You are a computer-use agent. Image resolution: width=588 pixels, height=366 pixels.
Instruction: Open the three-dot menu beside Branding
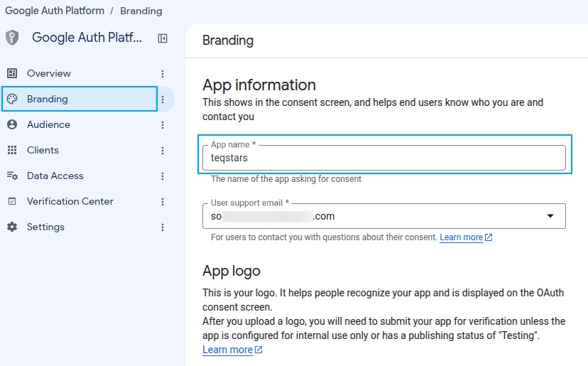(163, 99)
